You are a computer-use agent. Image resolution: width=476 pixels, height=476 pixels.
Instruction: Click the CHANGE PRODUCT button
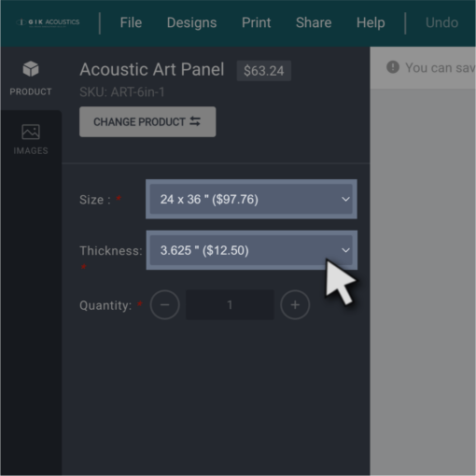click(x=147, y=121)
